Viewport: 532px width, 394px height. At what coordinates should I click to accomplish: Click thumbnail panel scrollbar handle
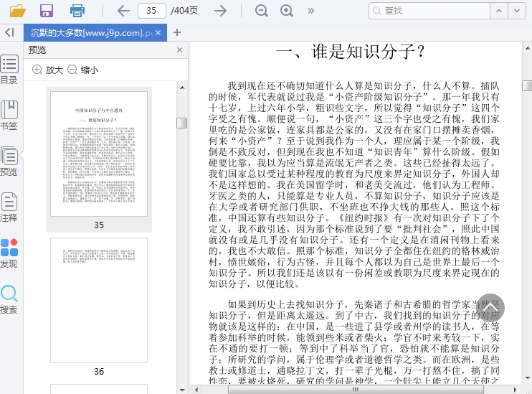[182, 123]
